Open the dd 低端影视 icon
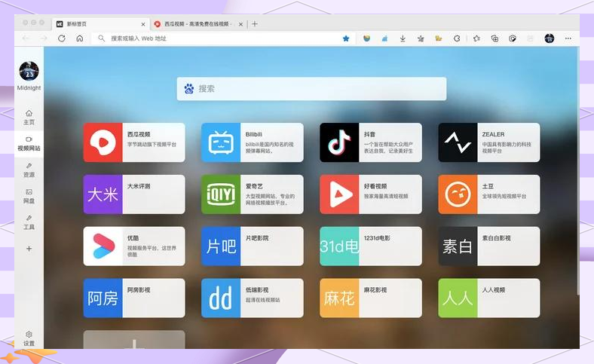Screen dimensions: 594x364 pos(221,298)
